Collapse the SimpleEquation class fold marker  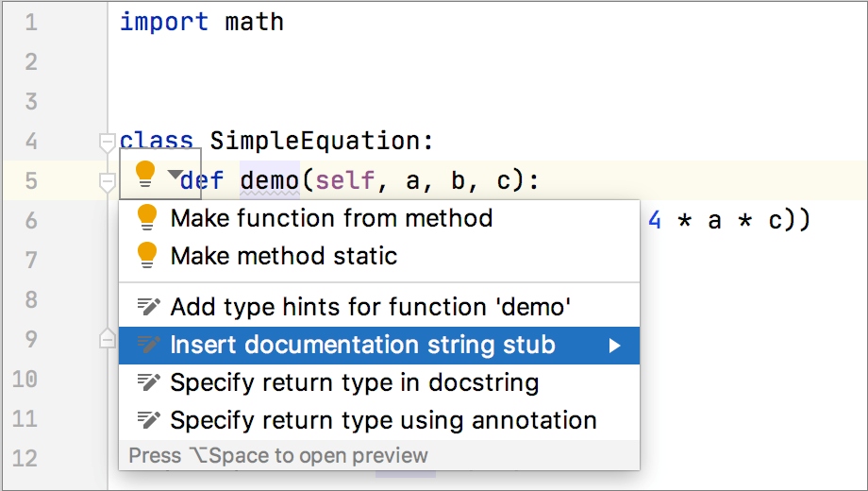(108, 143)
